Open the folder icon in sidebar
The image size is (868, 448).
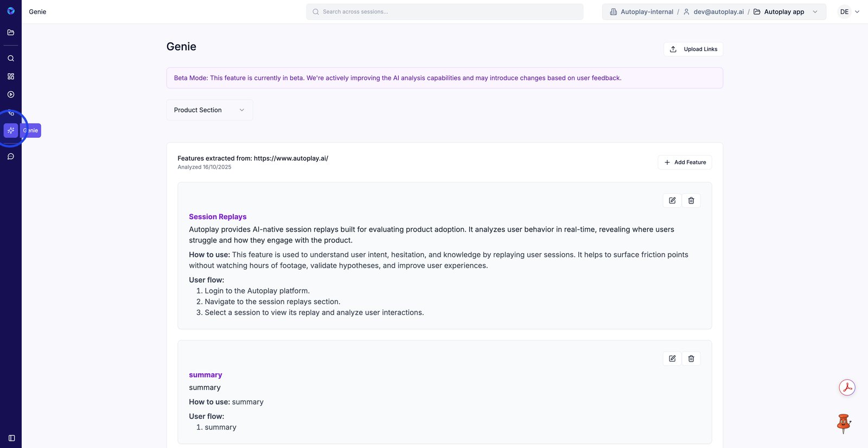pos(11,33)
